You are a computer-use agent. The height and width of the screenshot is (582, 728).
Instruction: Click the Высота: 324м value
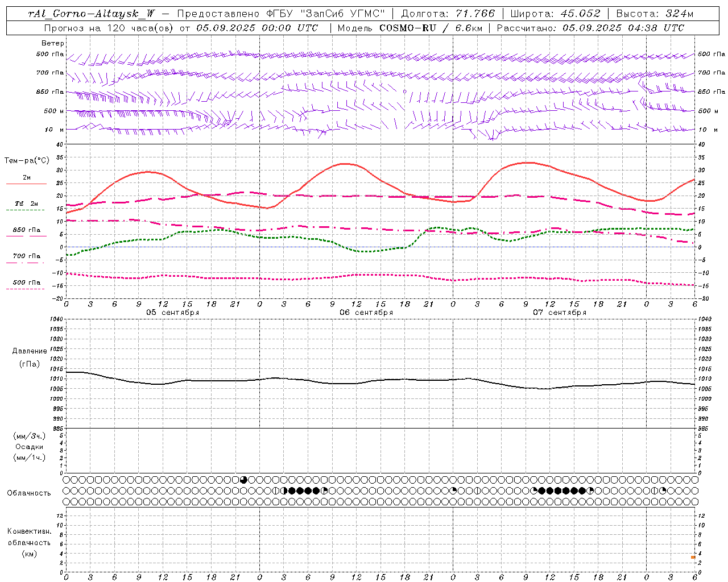[x=655, y=14]
